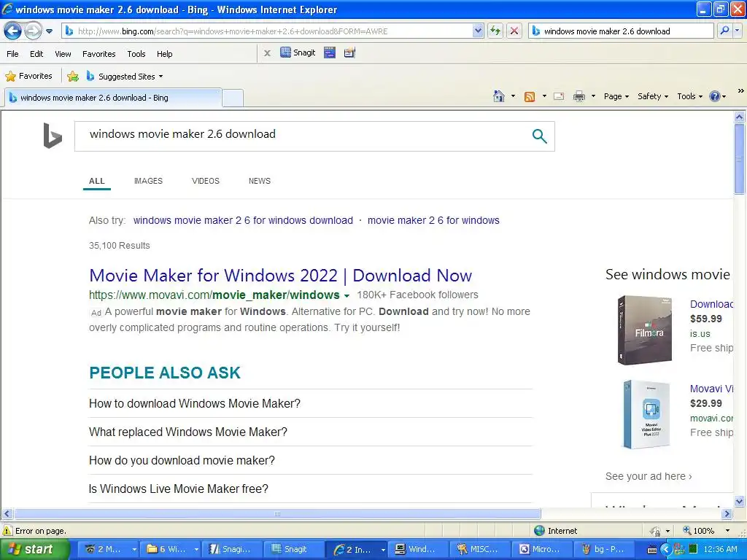Open 'windows movie maker 2 6 for windows download' suggestion

click(x=243, y=220)
